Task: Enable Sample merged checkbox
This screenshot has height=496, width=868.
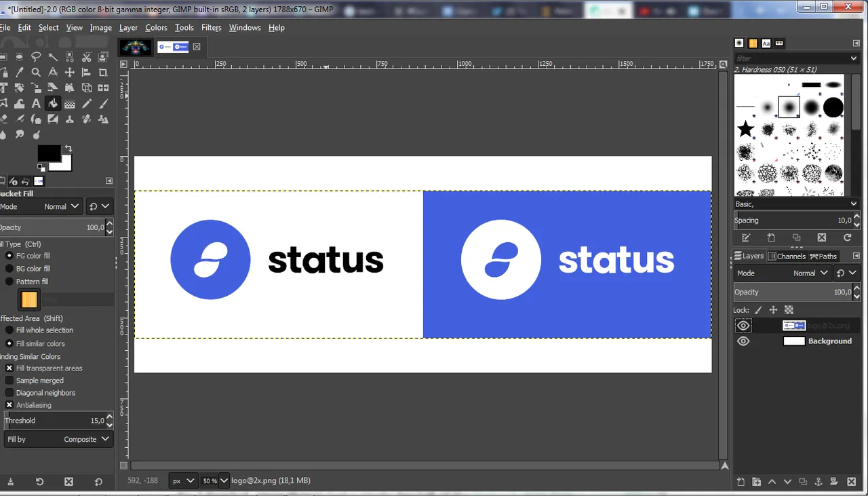Action: click(x=9, y=381)
